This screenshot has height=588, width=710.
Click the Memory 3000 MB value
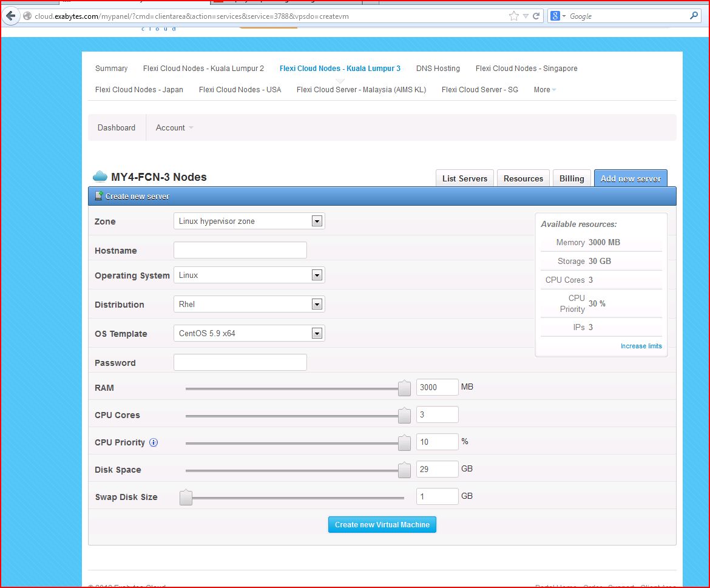click(604, 242)
